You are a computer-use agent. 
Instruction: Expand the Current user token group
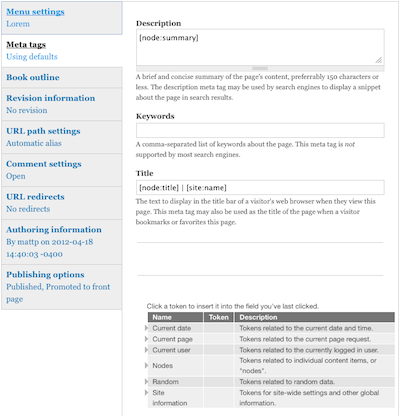click(x=146, y=350)
